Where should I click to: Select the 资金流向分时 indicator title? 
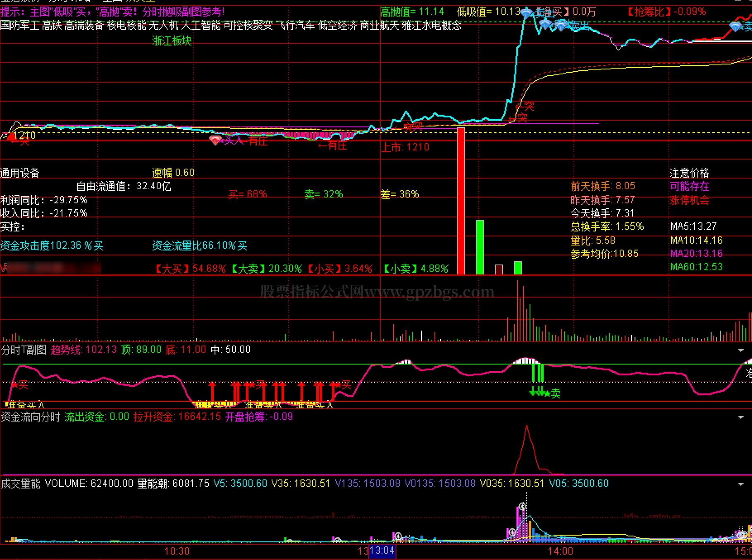[31, 417]
